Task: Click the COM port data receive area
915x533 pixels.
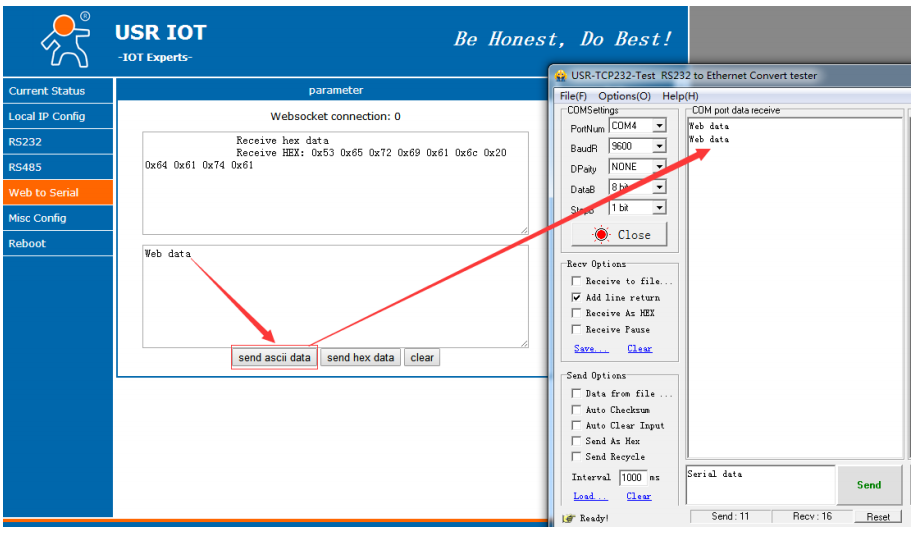Action: [795, 288]
